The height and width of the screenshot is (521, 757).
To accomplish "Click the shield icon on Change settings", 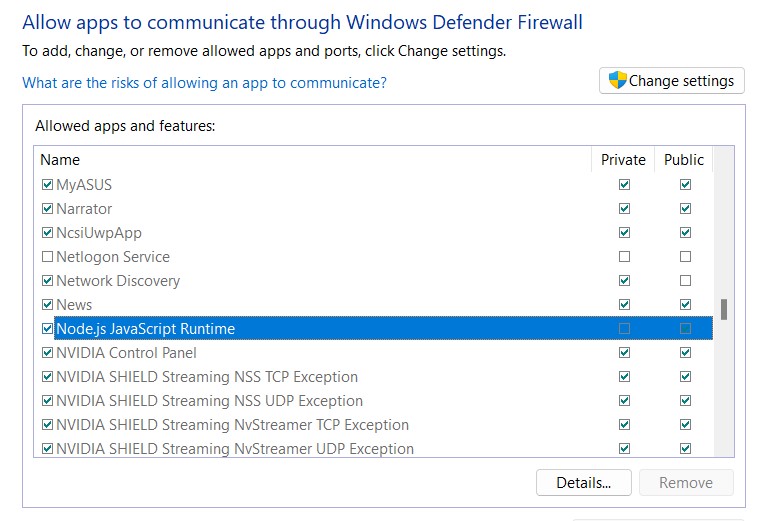I will coord(617,81).
